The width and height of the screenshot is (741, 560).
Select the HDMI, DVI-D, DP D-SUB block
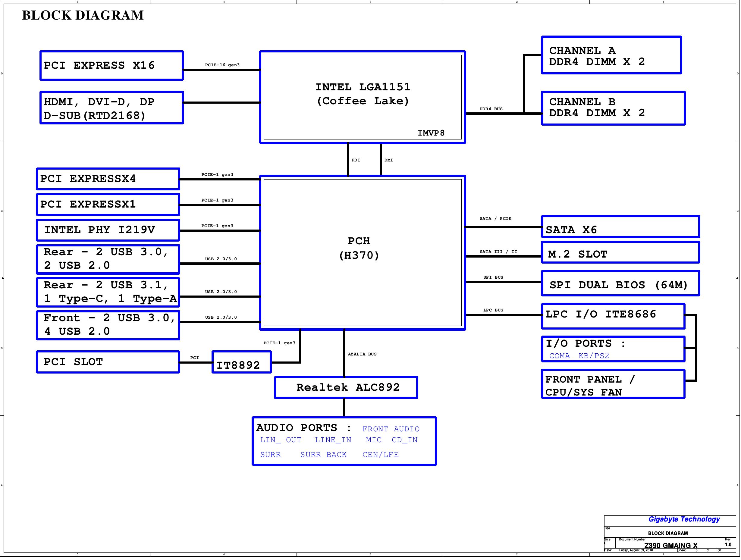click(x=111, y=108)
